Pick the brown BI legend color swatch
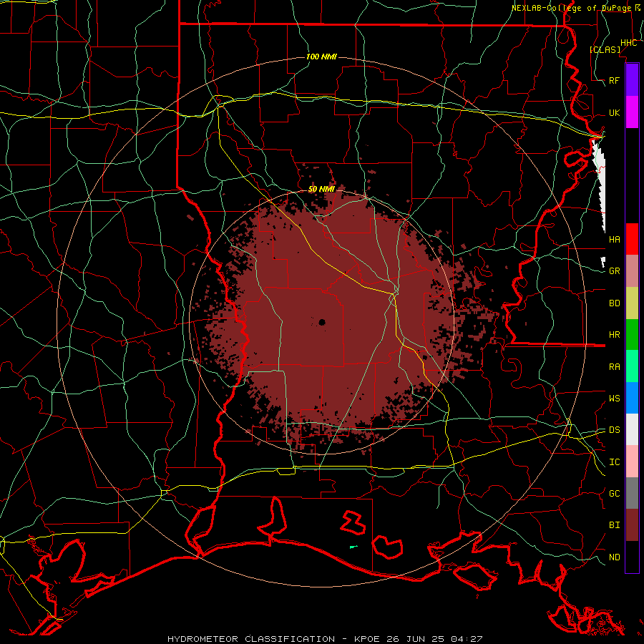The height and width of the screenshot is (644, 644). coord(632,525)
